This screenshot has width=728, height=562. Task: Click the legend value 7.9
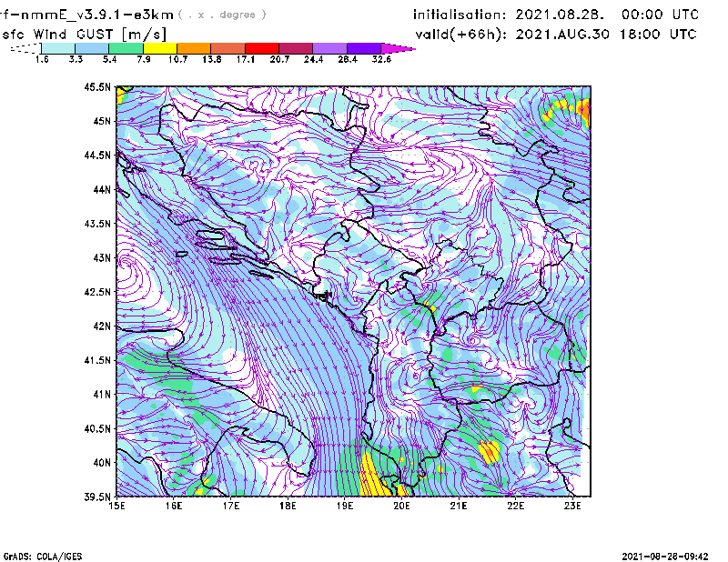(144, 59)
